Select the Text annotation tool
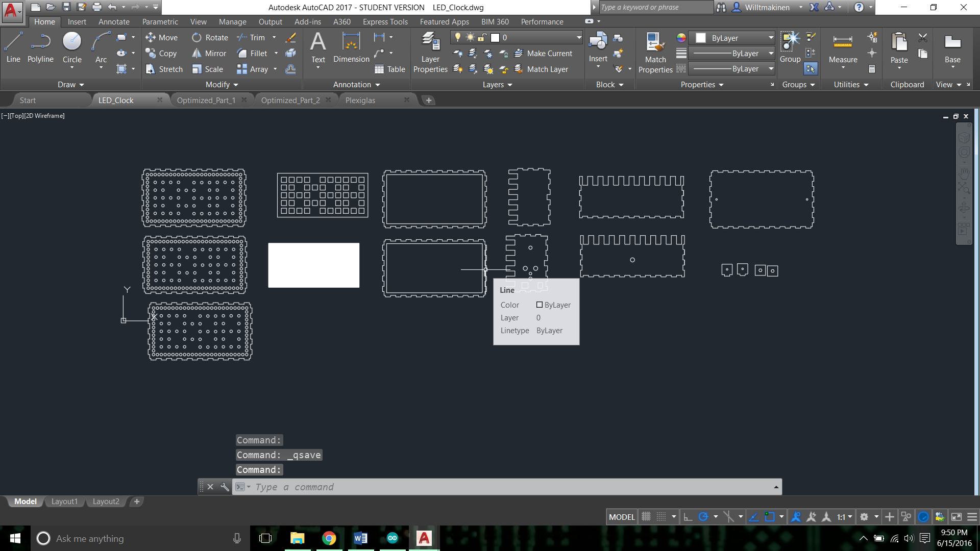Screen dimensions: 980x551 pyautogui.click(x=318, y=47)
